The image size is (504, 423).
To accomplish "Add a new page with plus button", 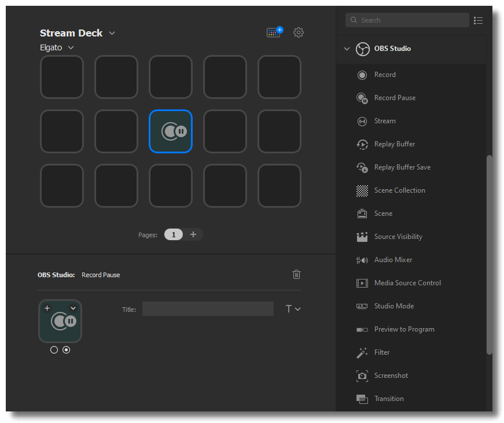I will 193,234.
